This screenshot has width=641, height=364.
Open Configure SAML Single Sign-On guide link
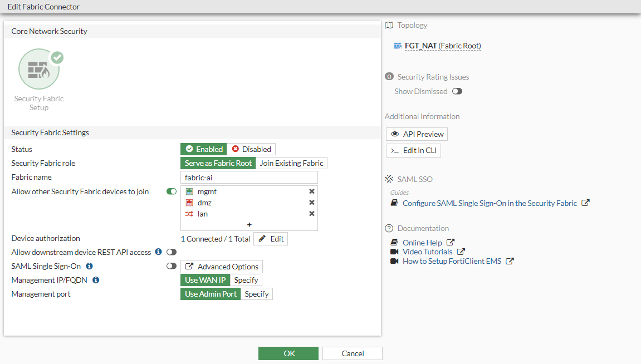(490, 203)
